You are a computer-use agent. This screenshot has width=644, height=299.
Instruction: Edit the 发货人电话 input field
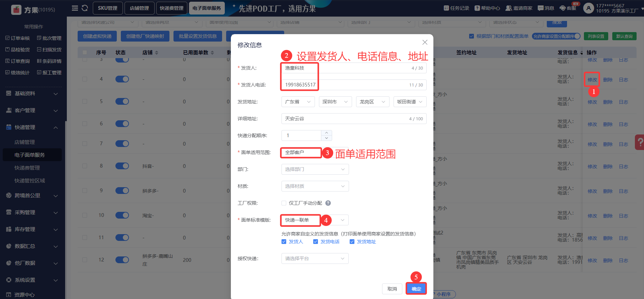[354, 85]
